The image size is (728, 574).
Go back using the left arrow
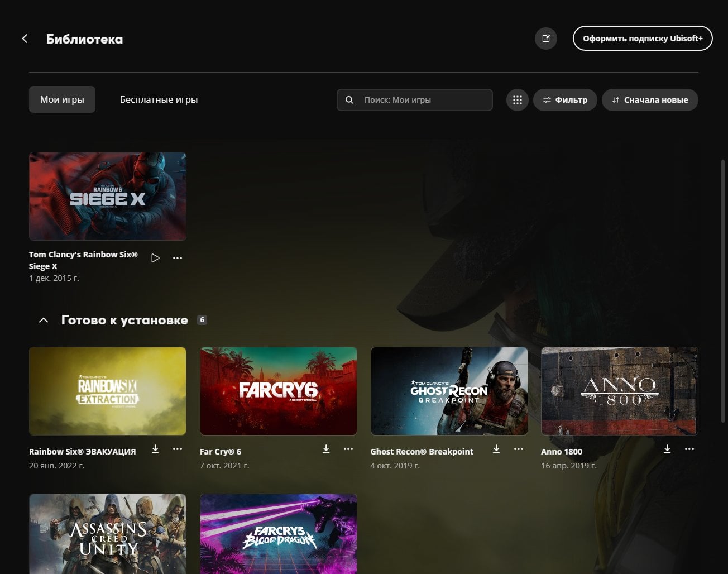(25, 39)
